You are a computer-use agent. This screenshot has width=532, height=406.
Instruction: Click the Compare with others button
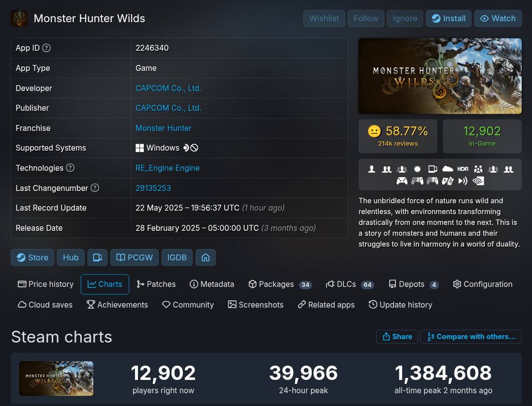tap(471, 337)
